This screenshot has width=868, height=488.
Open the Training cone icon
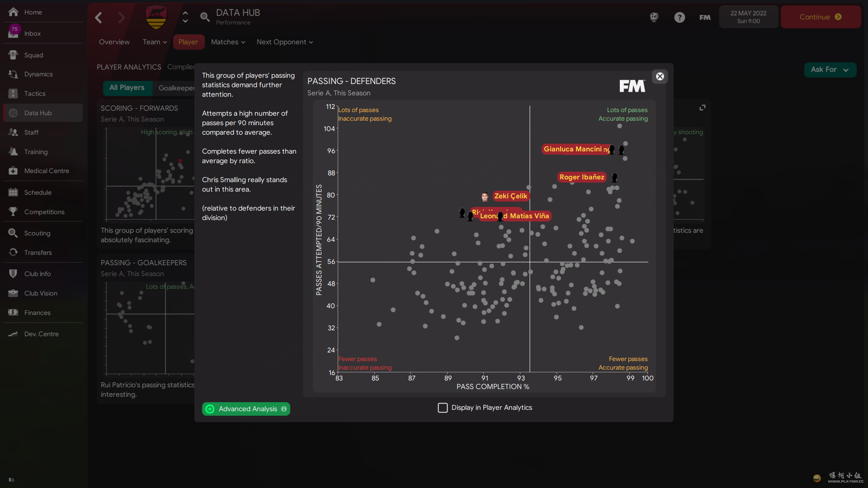tap(13, 152)
